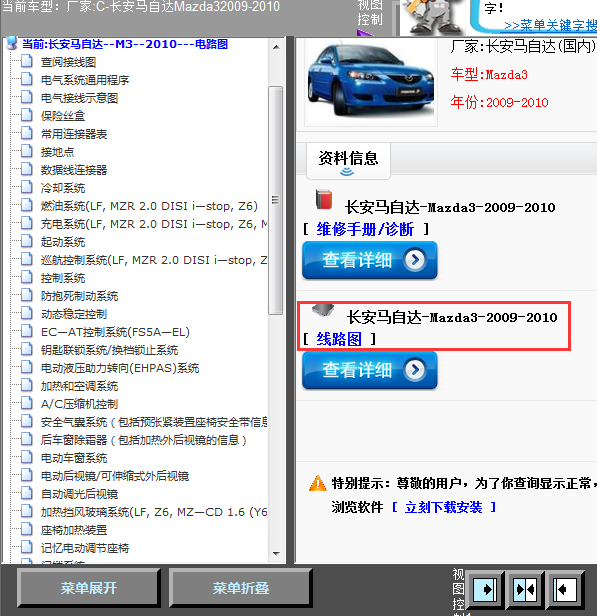Screen dimensions: 597x616
Task: Click the left-arrow view control button
Action: pyautogui.click(x=566, y=589)
